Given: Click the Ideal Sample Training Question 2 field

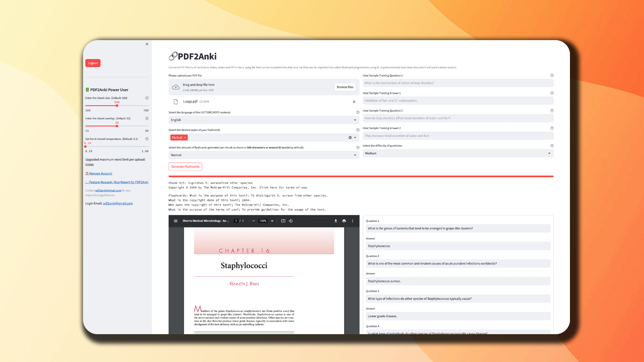Looking at the screenshot, I should tap(458, 118).
